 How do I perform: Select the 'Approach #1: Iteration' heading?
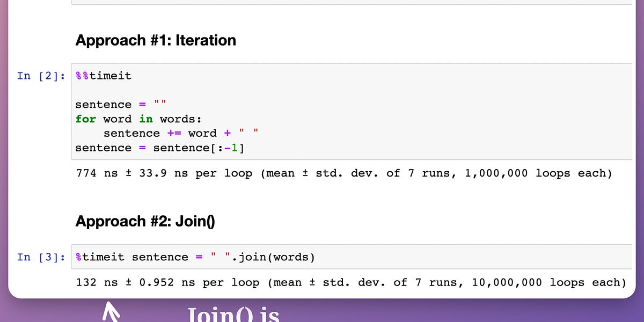pos(156,40)
